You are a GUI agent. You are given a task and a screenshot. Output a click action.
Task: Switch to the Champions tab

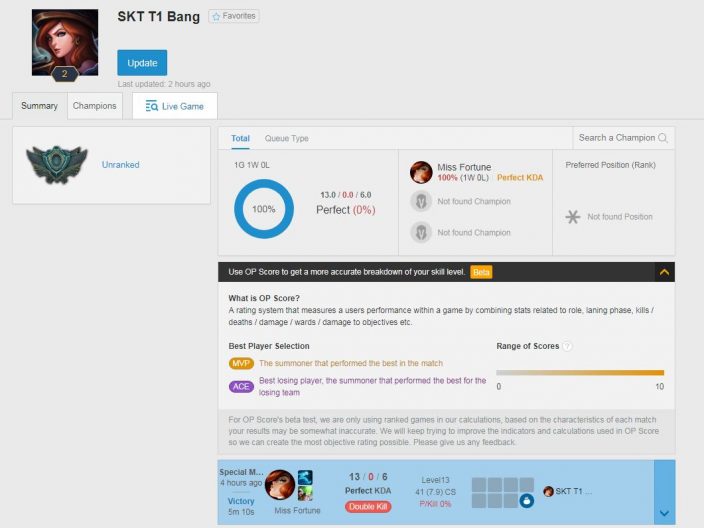click(x=95, y=106)
